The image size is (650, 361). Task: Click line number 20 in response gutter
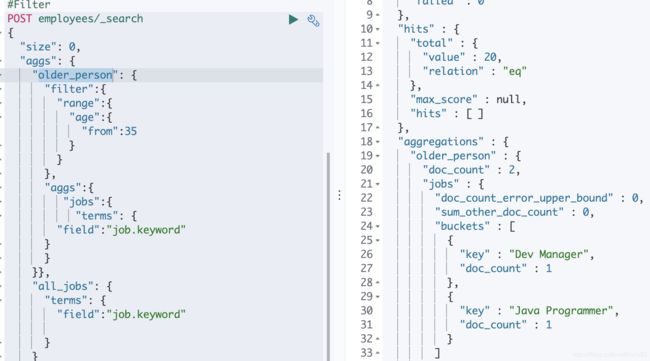click(366, 170)
